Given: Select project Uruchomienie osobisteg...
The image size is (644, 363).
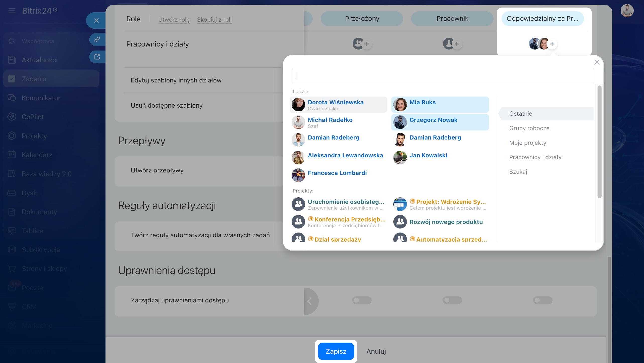Looking at the screenshot, I should pos(338,204).
